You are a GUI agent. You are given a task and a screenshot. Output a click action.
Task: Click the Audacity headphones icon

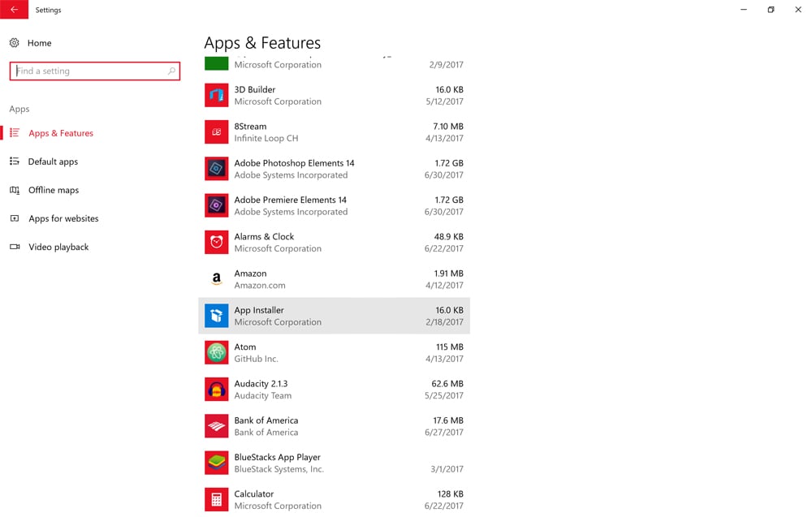216,390
